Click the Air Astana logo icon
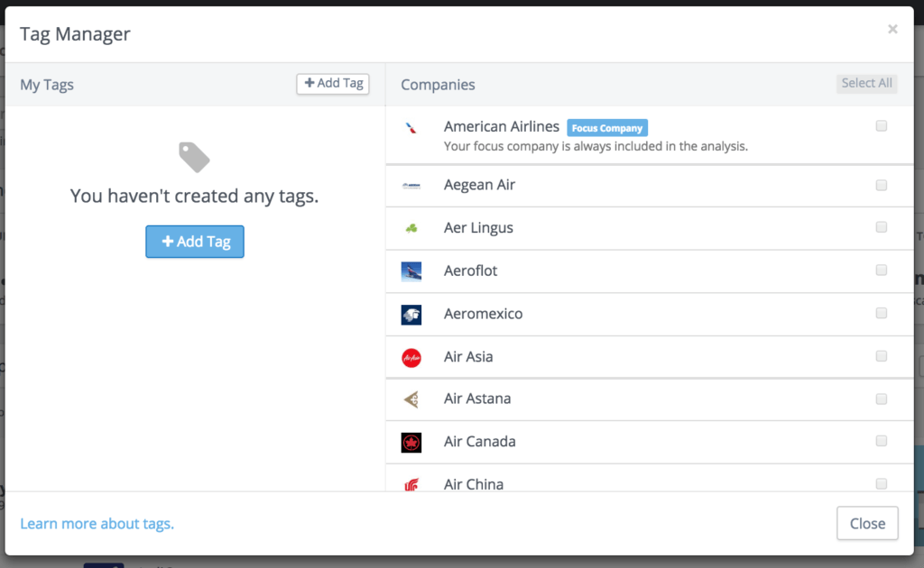924x568 pixels. 411,399
